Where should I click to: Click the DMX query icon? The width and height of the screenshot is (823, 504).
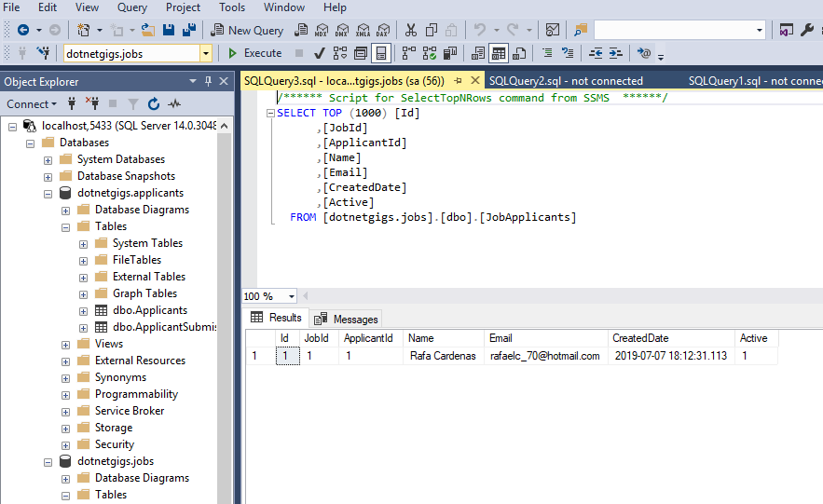point(342,30)
